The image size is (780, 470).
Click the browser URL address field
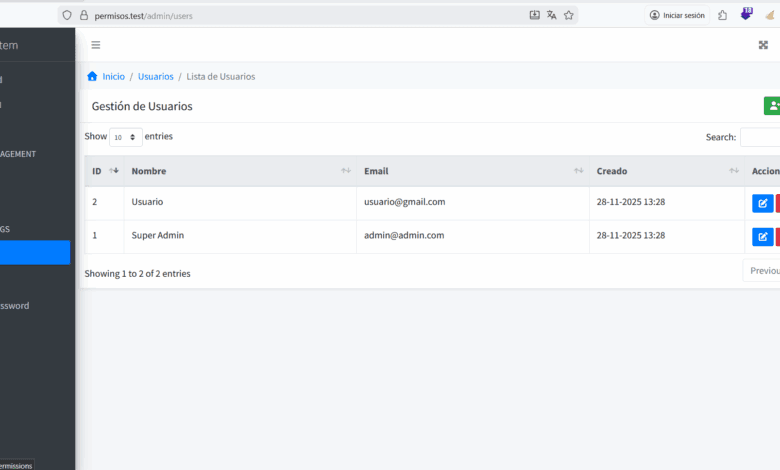300,15
